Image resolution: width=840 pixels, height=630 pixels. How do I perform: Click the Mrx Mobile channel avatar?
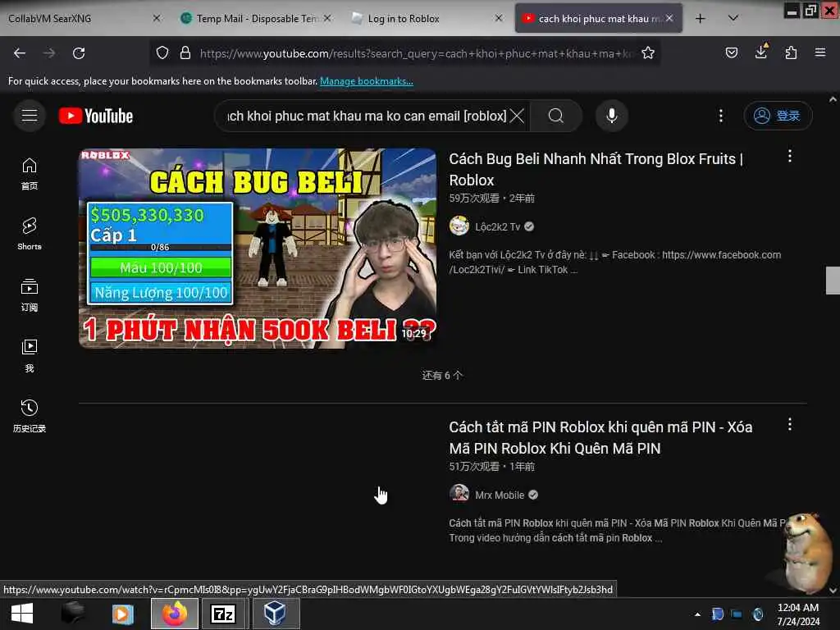459,493
